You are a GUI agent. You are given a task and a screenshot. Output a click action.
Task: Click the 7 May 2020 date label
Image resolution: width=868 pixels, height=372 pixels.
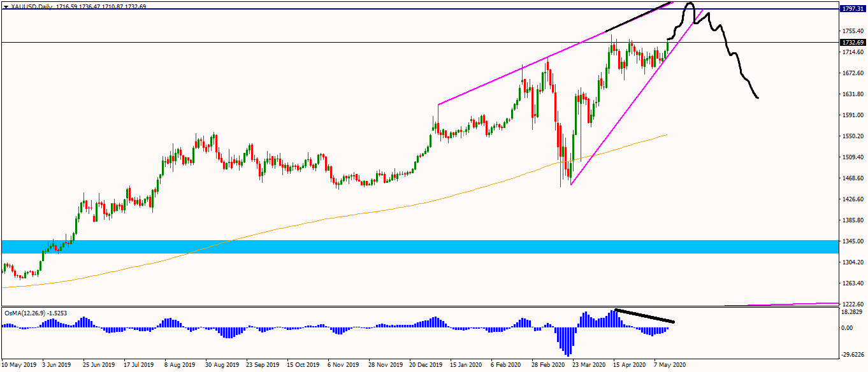(670, 366)
